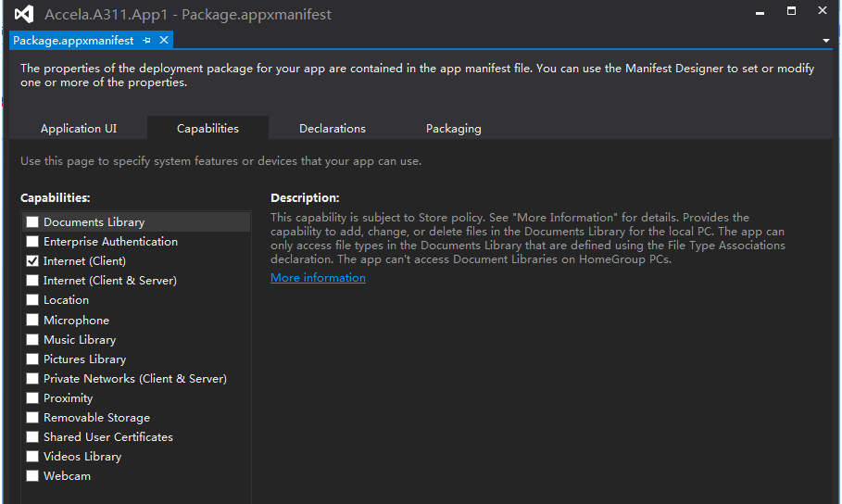Click the Visual Studio logo icon
Viewport: 842px width, 504px height.
(x=23, y=15)
